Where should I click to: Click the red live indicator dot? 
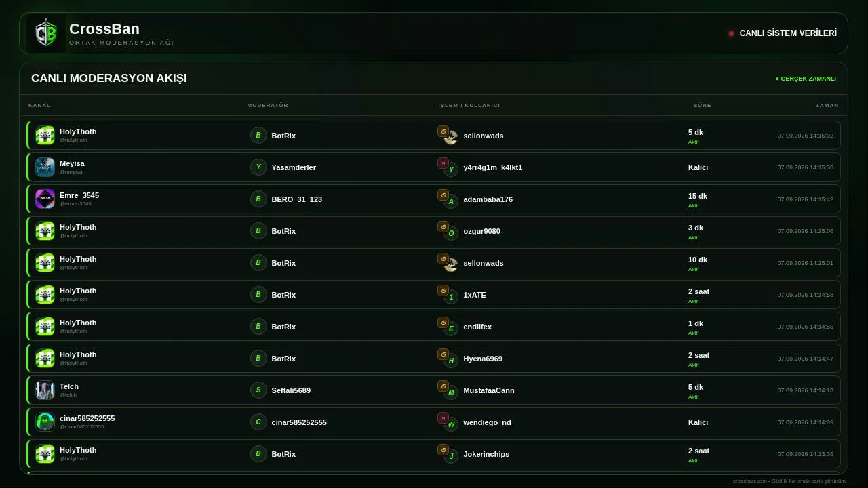[x=731, y=33]
